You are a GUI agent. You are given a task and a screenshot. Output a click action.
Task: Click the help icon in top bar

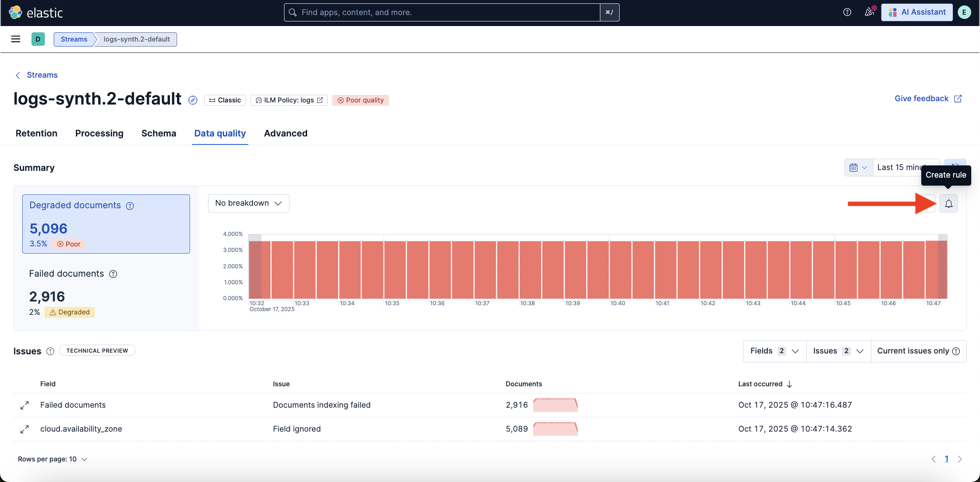[x=847, y=12]
